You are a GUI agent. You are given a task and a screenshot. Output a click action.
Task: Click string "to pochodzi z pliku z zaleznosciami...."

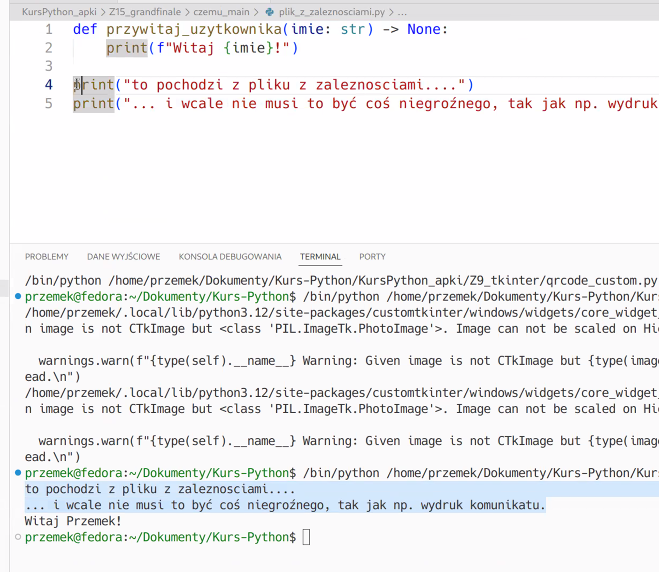(294, 85)
